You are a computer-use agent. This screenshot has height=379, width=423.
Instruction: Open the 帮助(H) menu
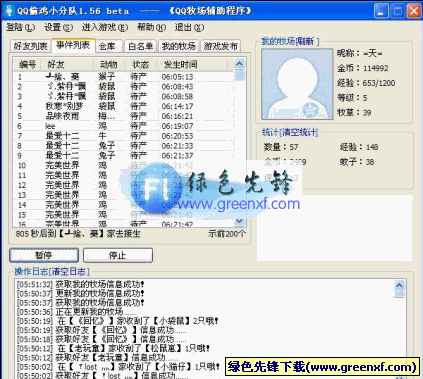(151, 28)
